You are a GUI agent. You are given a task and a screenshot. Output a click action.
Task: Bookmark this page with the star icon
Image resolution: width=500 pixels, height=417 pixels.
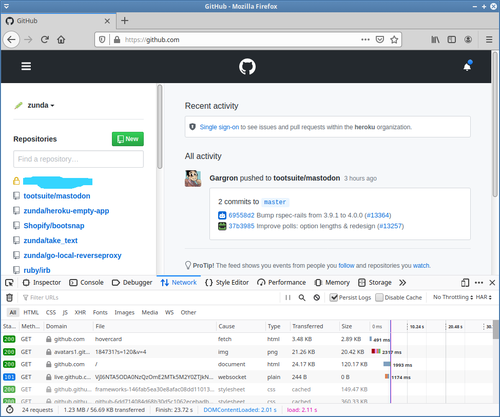click(x=394, y=40)
